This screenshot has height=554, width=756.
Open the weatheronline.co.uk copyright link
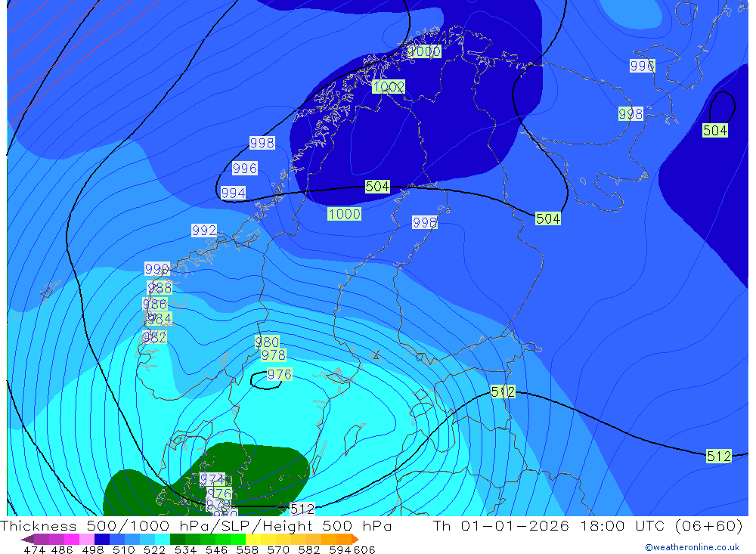(692, 547)
